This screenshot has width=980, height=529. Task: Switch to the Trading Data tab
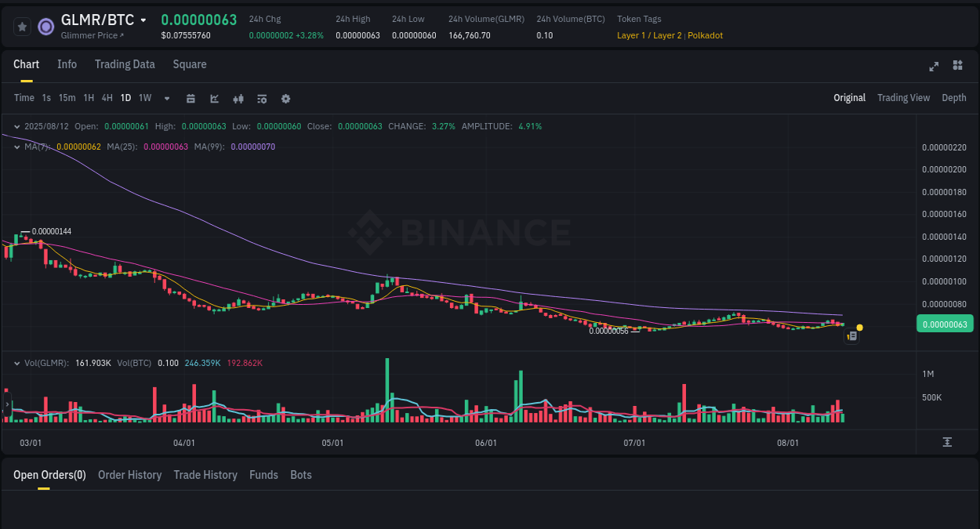click(x=125, y=64)
